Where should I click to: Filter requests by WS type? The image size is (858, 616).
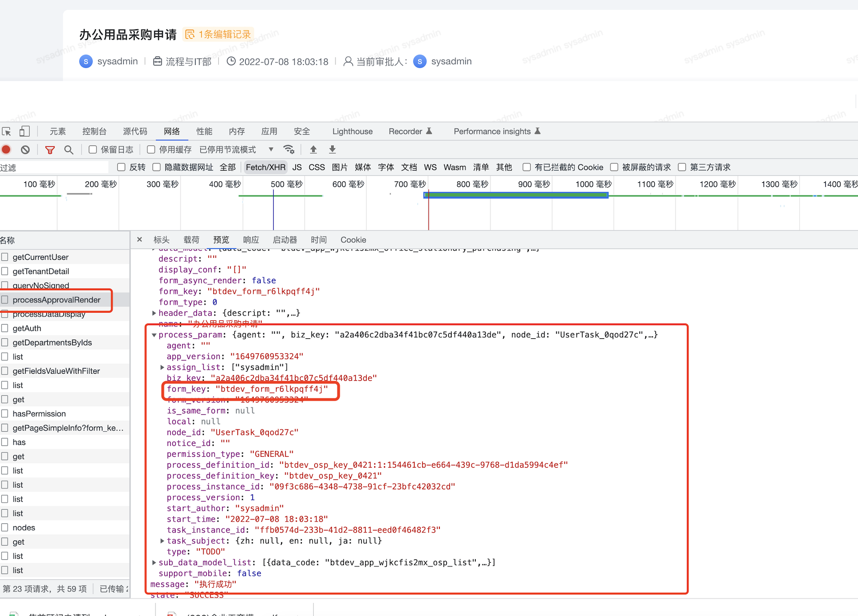pos(430,167)
